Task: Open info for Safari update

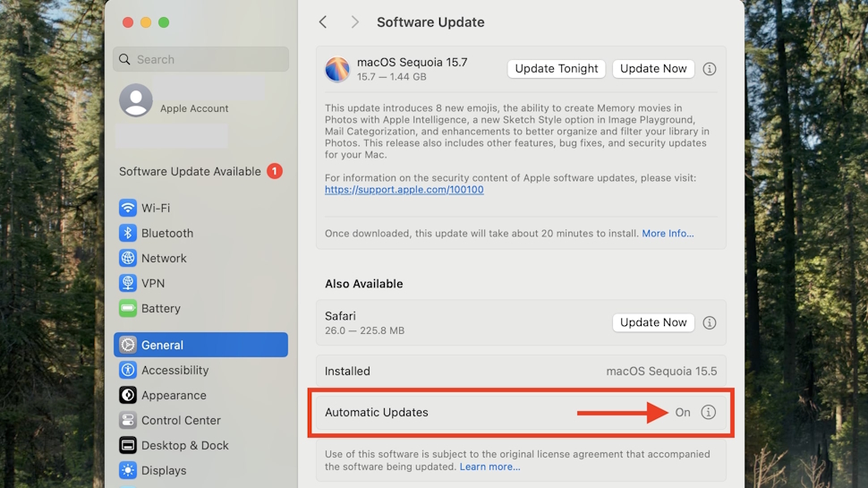Action: (x=709, y=322)
